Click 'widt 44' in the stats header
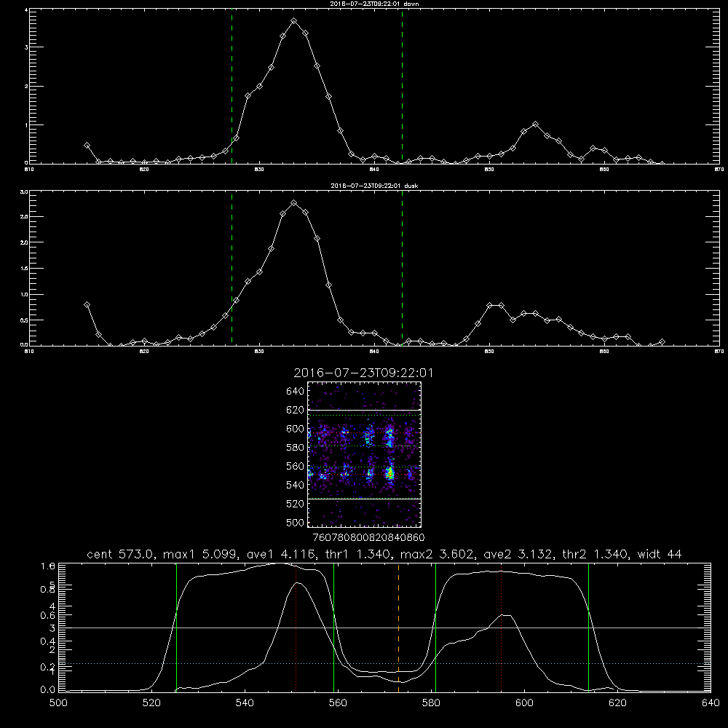The image size is (728, 728). pos(660,554)
